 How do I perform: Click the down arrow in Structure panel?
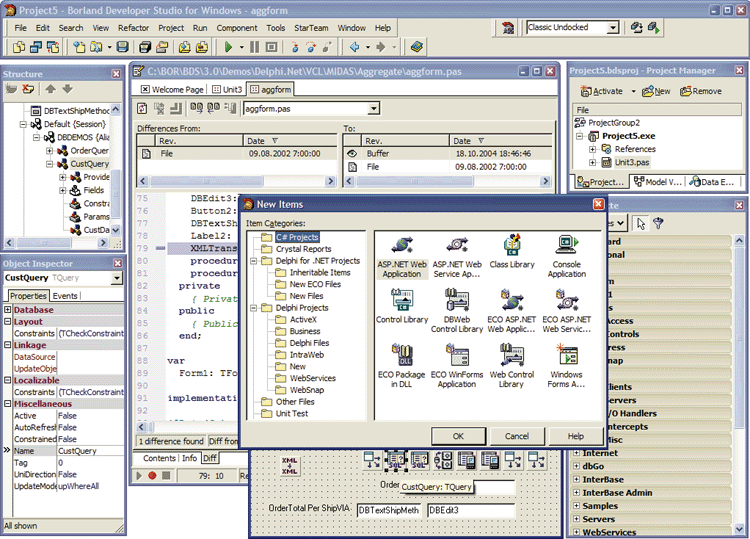67,89
